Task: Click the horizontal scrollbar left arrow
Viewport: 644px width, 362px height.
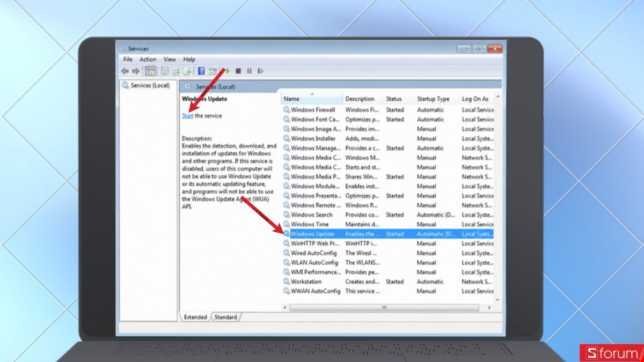Action: click(x=285, y=308)
